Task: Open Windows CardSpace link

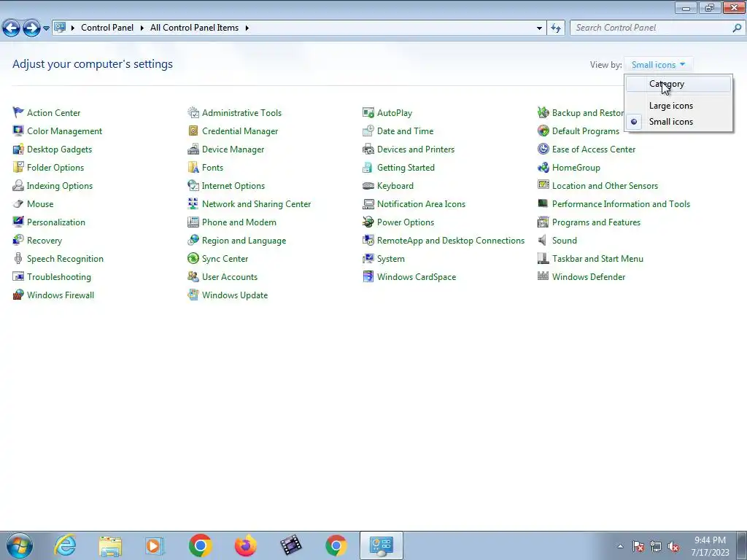Action: tap(417, 276)
